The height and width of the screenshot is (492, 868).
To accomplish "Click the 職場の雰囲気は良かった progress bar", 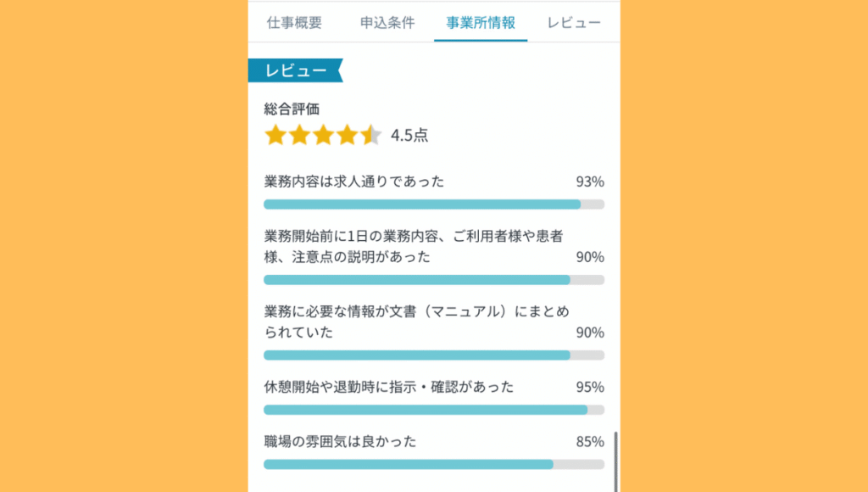I will [434, 464].
